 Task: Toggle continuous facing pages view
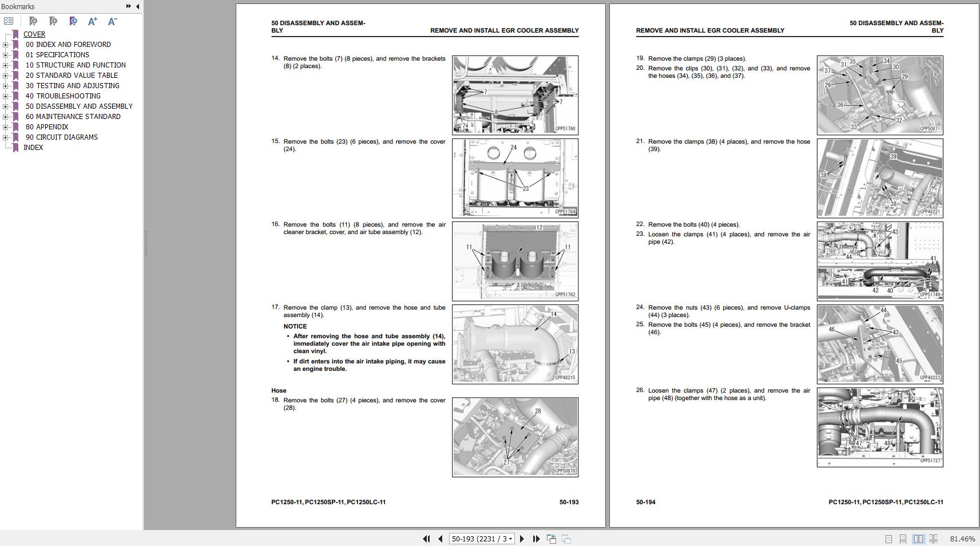point(933,539)
